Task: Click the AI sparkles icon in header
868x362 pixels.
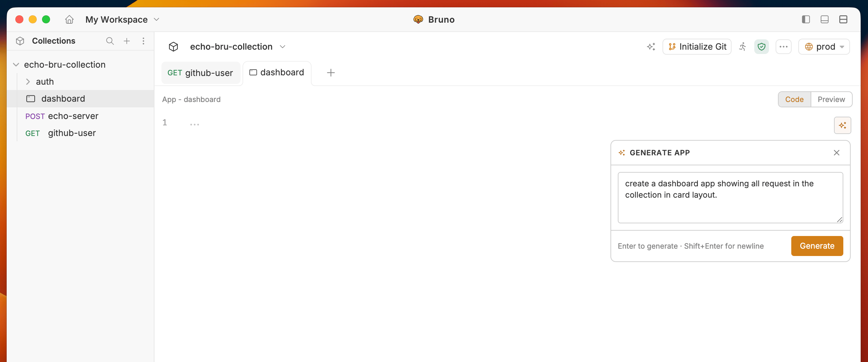Action: tap(651, 46)
